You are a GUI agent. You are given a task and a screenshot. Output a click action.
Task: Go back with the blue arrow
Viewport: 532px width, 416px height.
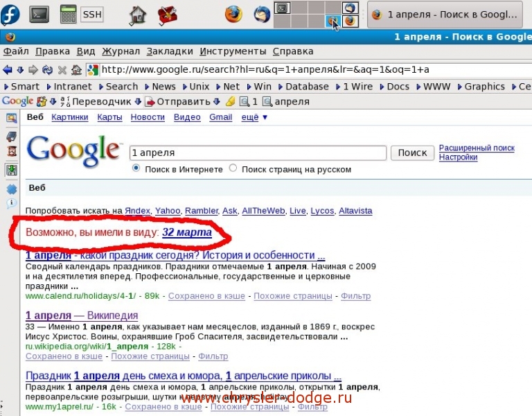coord(7,70)
